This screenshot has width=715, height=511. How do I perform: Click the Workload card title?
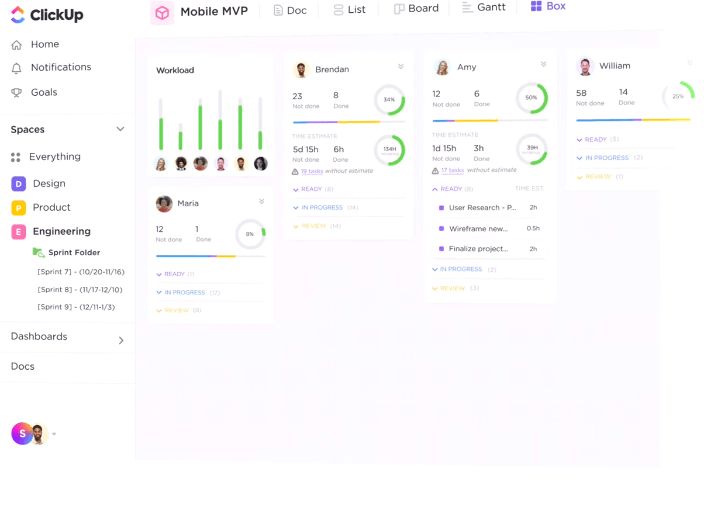point(175,71)
